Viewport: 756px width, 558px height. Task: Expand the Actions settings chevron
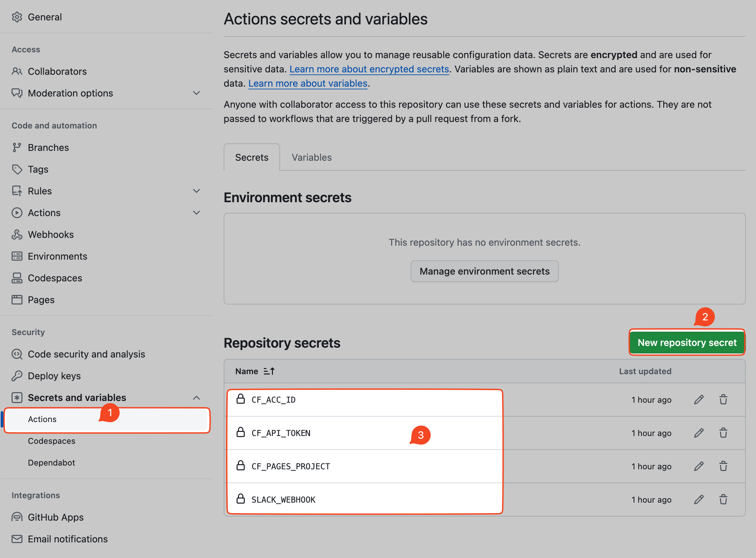[196, 213]
